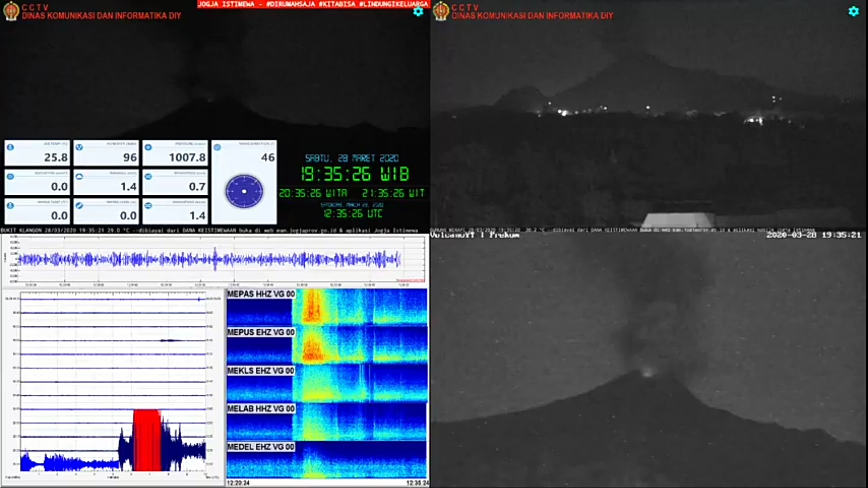Select the MEDEL EHZ VG 00 spectrogram
The width and height of the screenshot is (868, 488).
coord(326,460)
